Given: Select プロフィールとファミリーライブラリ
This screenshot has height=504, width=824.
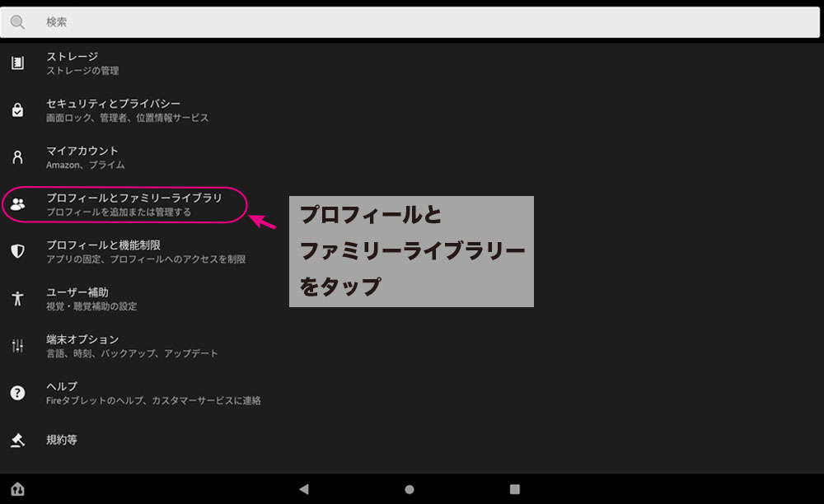Looking at the screenshot, I should click(134, 204).
